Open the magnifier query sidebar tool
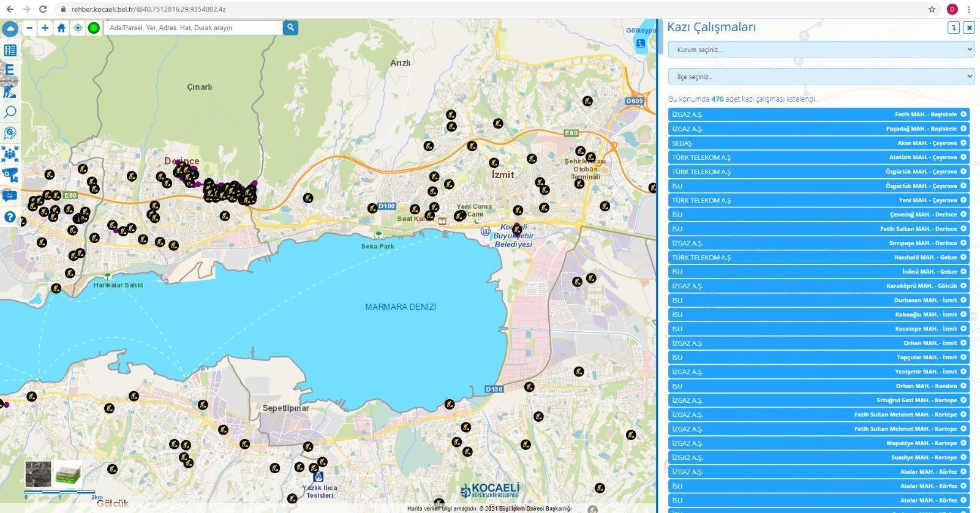Screen dimensions: 980x513 (x=10, y=112)
